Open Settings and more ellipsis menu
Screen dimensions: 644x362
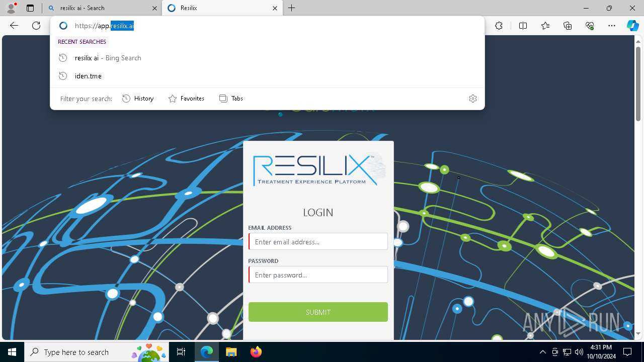612,26
